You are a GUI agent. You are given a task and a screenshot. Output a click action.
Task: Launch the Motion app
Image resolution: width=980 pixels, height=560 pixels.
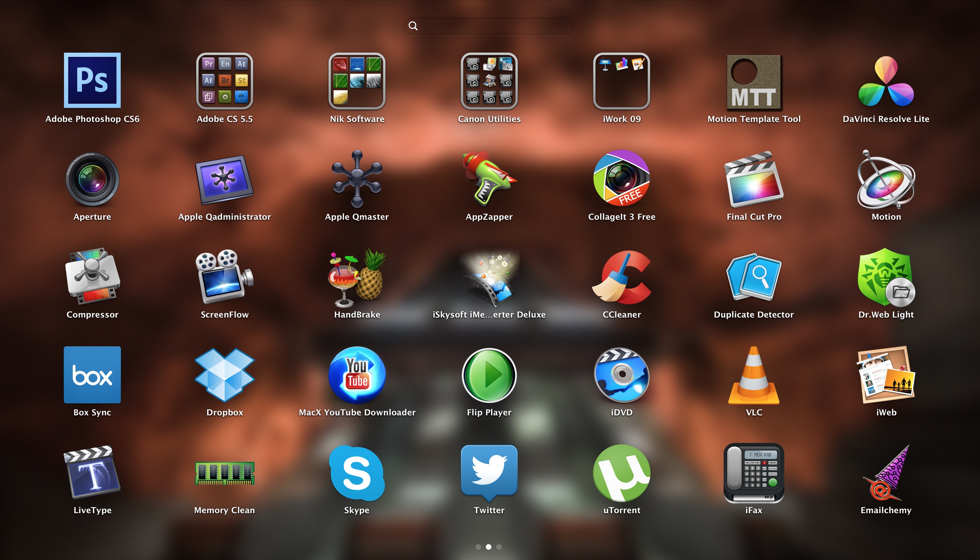click(x=886, y=179)
